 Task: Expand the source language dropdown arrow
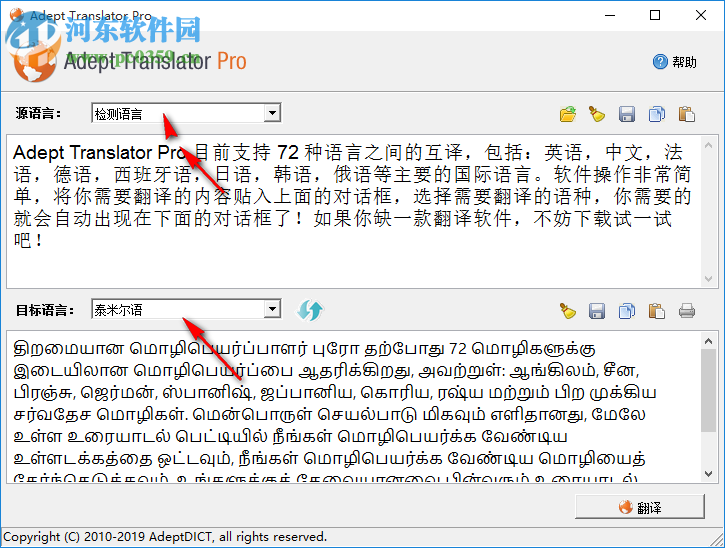coord(272,113)
